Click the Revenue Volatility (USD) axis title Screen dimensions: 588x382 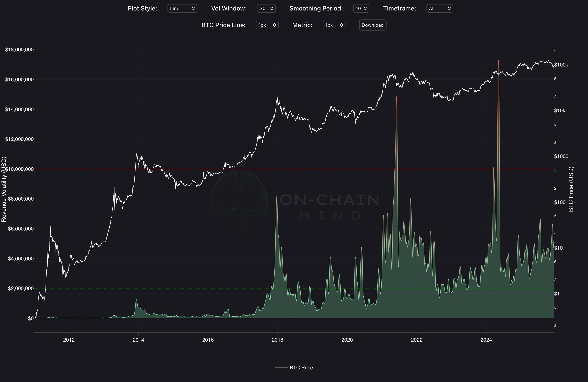[x=4, y=189]
